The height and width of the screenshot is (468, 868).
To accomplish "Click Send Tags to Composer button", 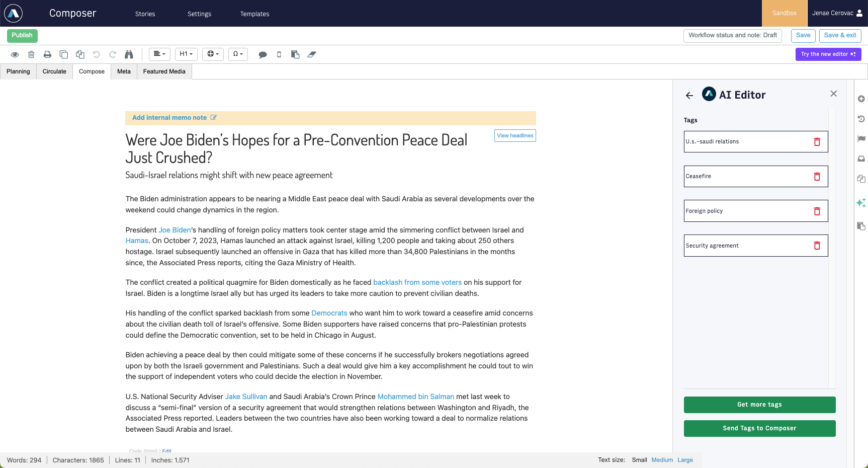I will pos(759,428).
